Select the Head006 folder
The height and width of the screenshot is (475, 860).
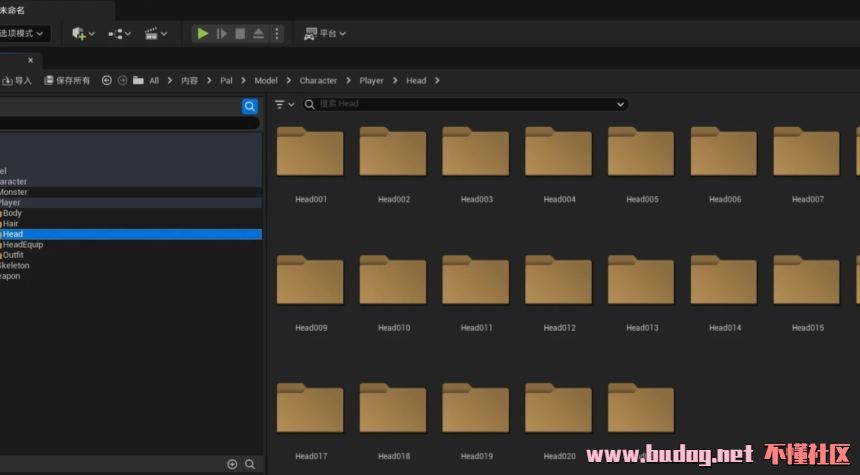point(723,152)
